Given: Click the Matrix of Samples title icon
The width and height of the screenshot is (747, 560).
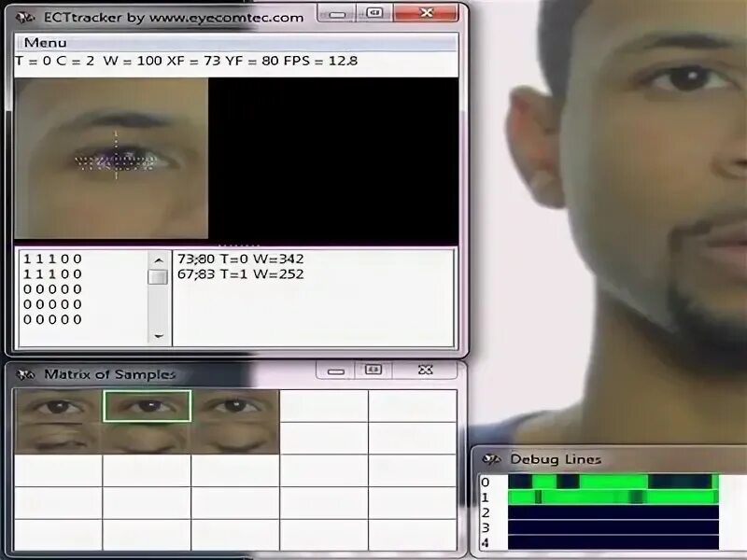Looking at the screenshot, I should pos(25,375).
